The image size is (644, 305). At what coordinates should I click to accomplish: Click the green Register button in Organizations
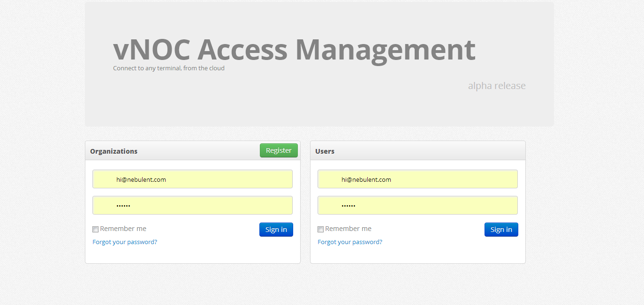[x=279, y=150]
